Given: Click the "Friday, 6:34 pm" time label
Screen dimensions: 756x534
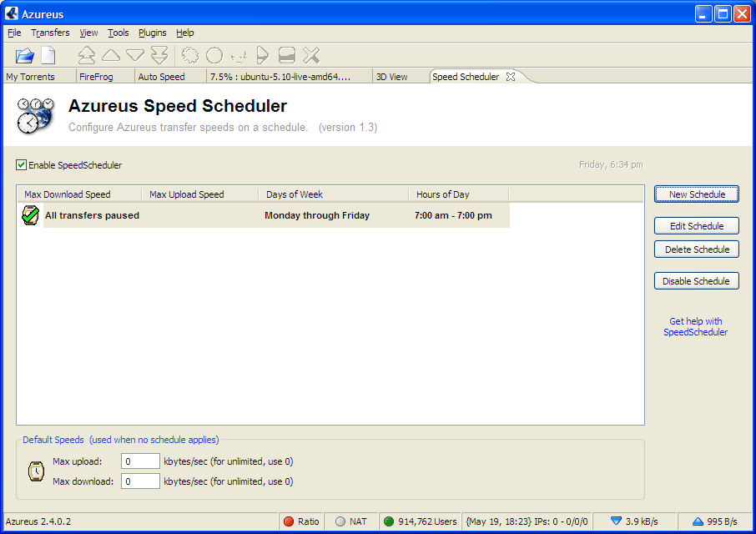Looking at the screenshot, I should (x=611, y=165).
